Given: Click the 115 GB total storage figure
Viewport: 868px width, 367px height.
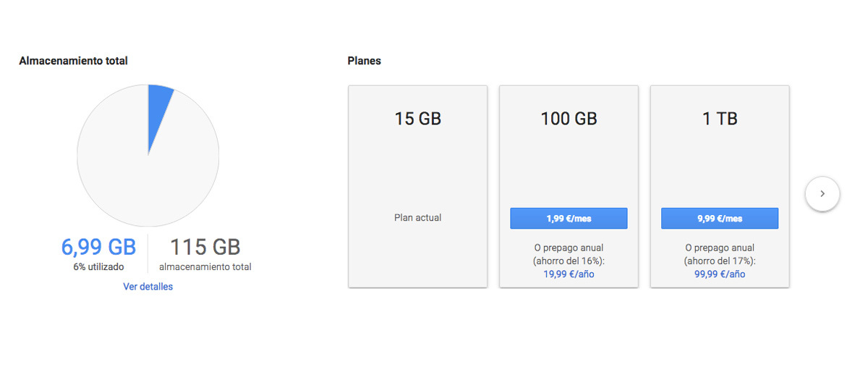Looking at the screenshot, I should pyautogui.click(x=205, y=248).
